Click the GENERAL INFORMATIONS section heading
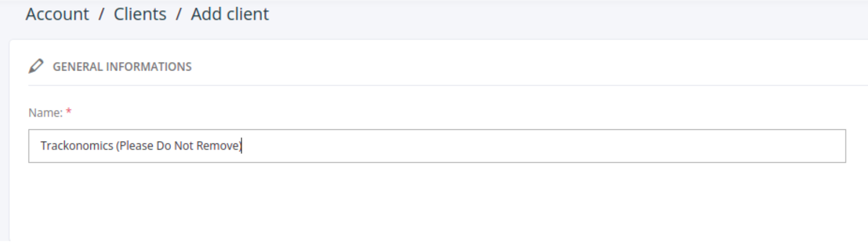 pyautogui.click(x=122, y=67)
